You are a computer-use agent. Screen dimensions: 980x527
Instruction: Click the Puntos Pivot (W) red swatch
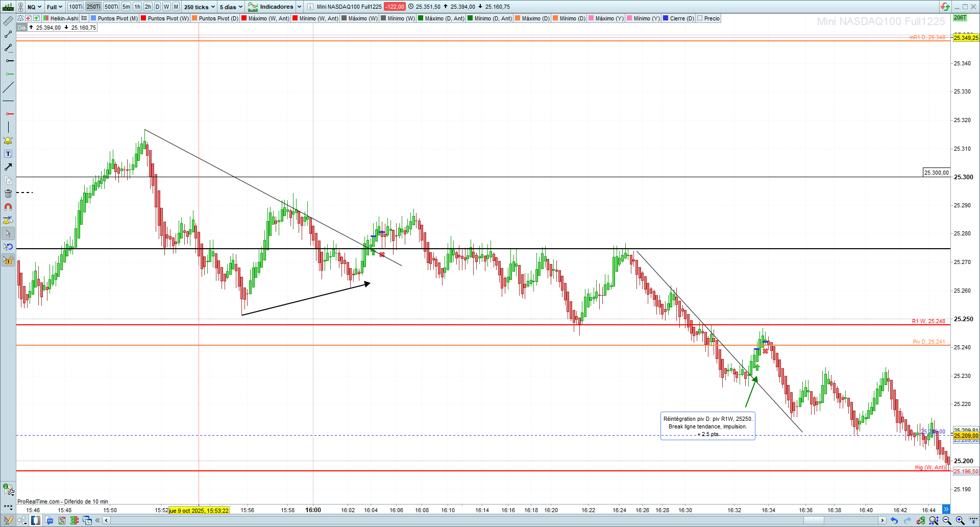(x=144, y=18)
